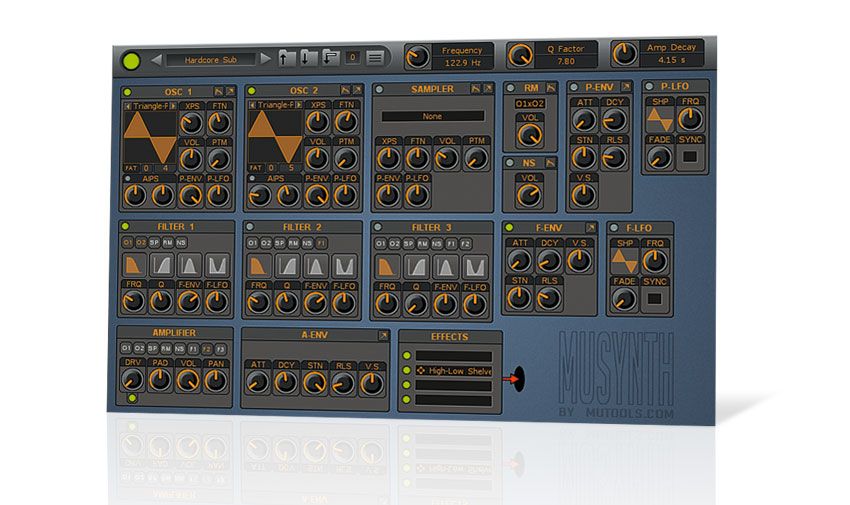Click the curve icon in the OSC 1 header
The height and width of the screenshot is (505, 850).
click(218, 91)
